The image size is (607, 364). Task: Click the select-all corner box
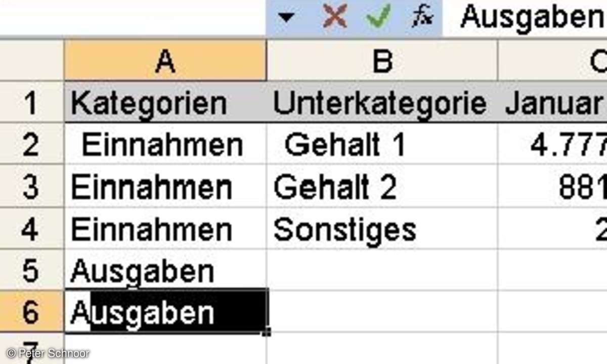pyautogui.click(x=31, y=61)
